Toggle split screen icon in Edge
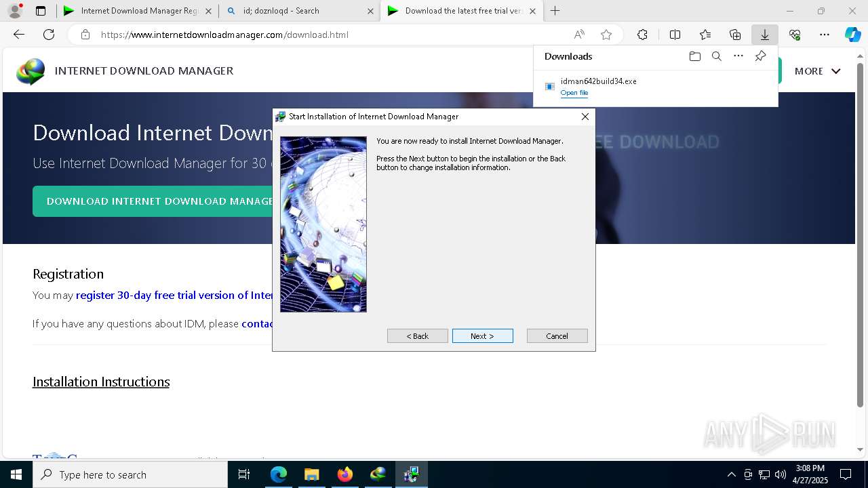 point(675,35)
